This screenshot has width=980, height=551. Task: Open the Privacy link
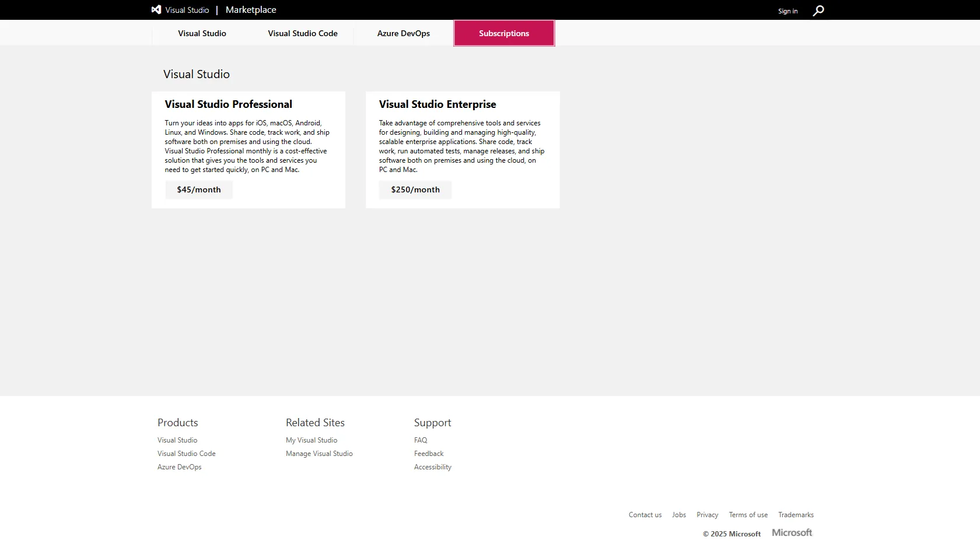[707, 515]
